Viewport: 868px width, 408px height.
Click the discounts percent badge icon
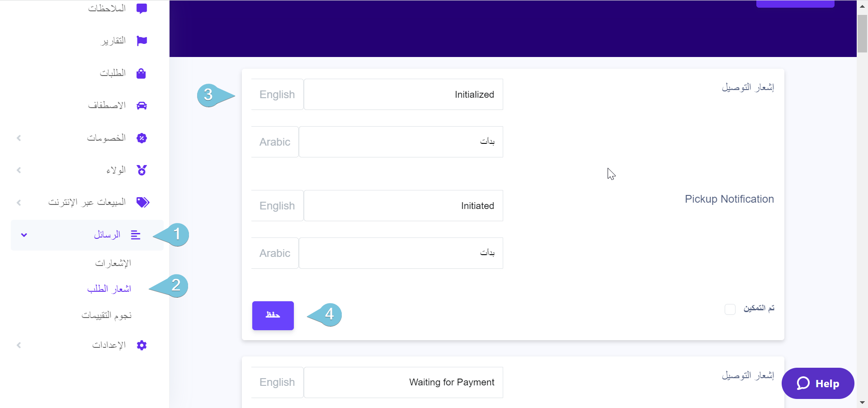[x=142, y=138]
